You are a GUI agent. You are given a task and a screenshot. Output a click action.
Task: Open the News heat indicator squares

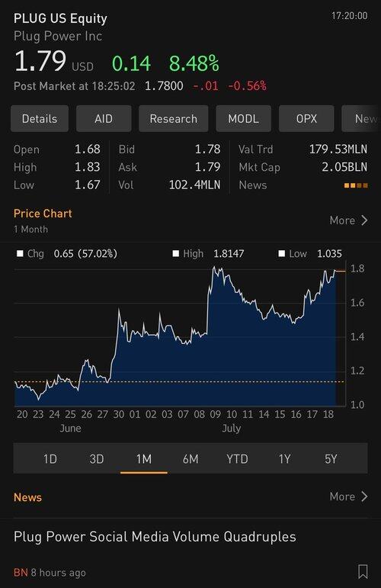(356, 185)
